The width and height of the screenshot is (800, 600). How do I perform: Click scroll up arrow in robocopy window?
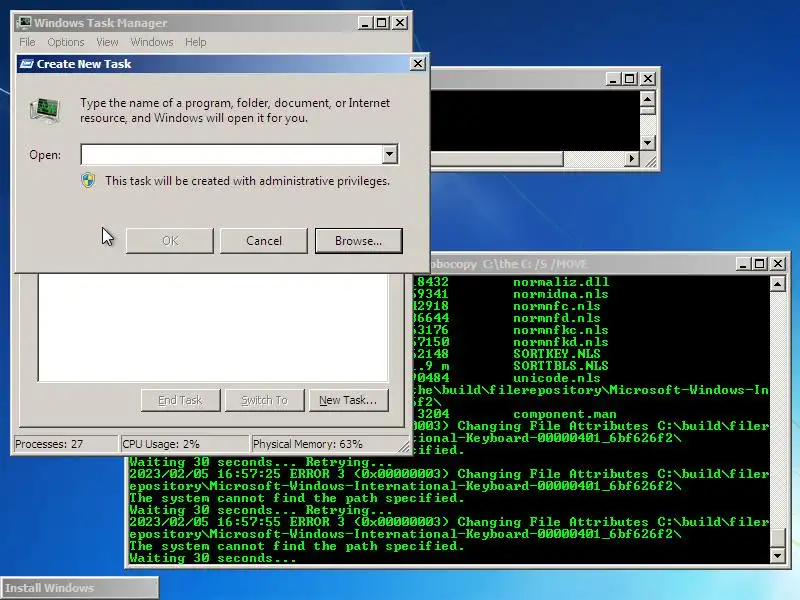[778, 284]
